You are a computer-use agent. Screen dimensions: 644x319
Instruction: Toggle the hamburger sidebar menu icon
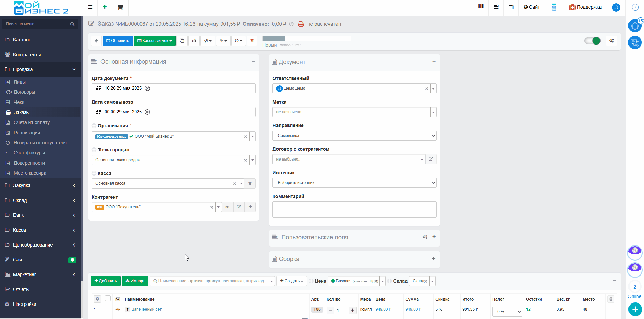click(x=90, y=7)
